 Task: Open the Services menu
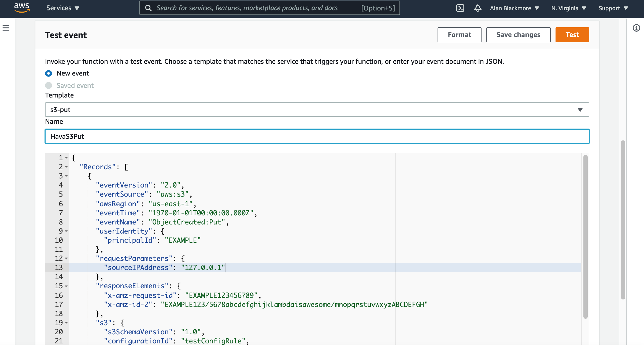pyautogui.click(x=63, y=8)
